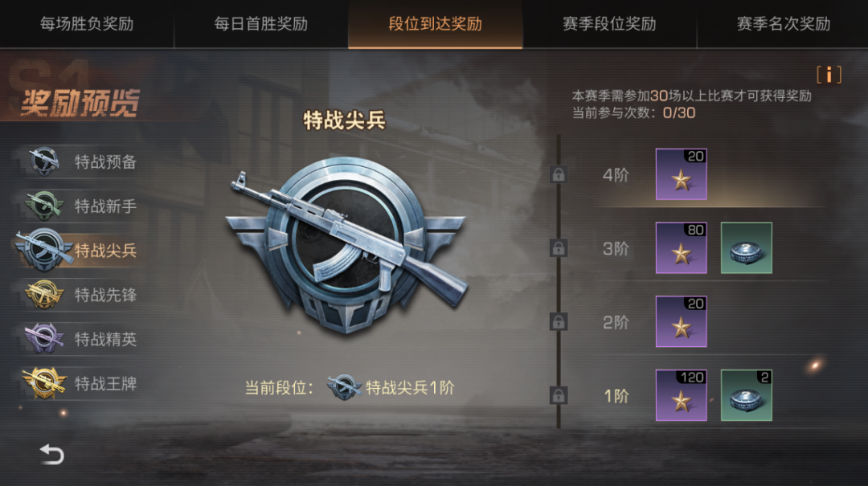
Task: Tap the back arrow icon
Action: click(52, 455)
